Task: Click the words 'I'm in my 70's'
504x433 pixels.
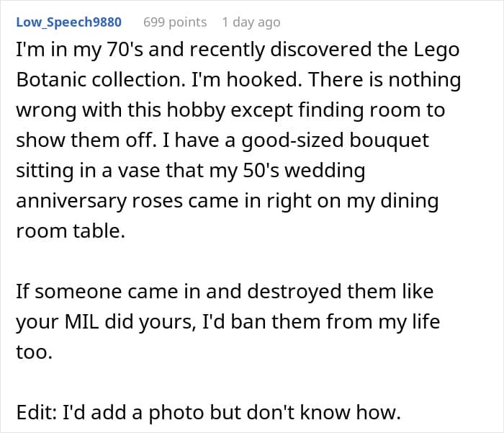Action: 84,50
